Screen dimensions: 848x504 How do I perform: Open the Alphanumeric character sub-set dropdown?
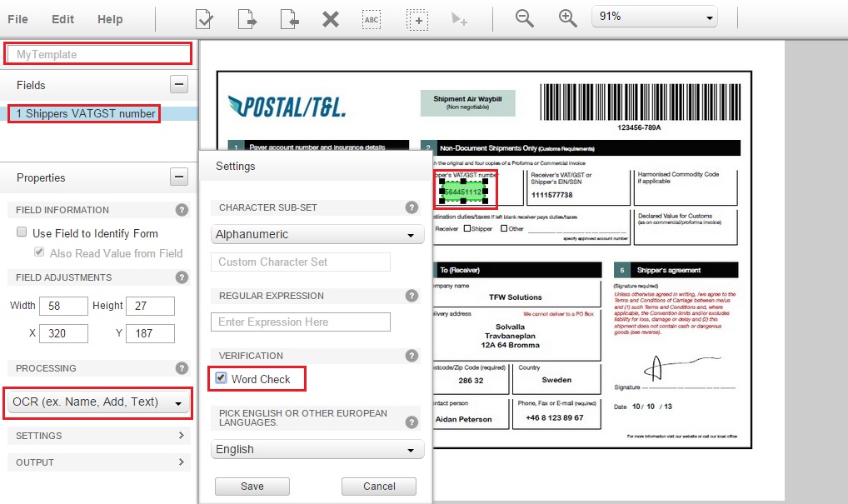tap(317, 235)
